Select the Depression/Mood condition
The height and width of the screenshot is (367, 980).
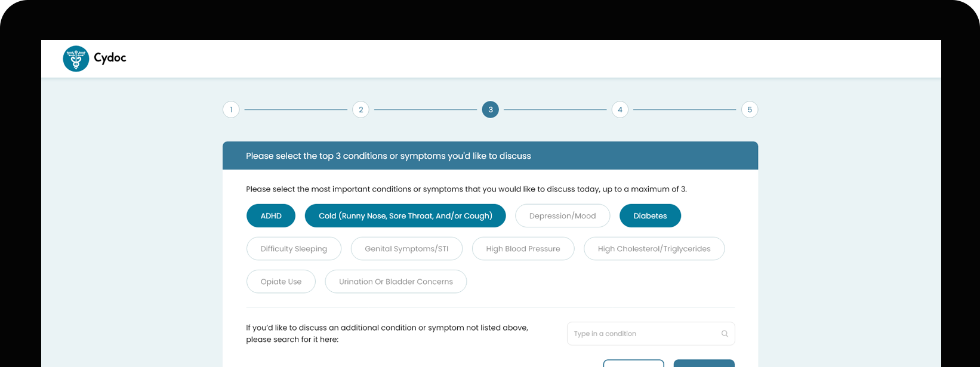562,216
